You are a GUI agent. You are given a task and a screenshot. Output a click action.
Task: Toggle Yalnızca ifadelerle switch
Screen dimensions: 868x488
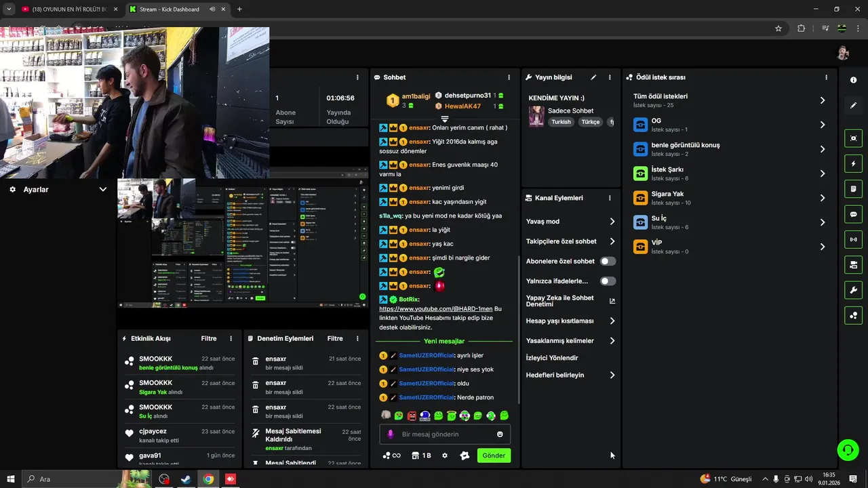[x=608, y=281]
